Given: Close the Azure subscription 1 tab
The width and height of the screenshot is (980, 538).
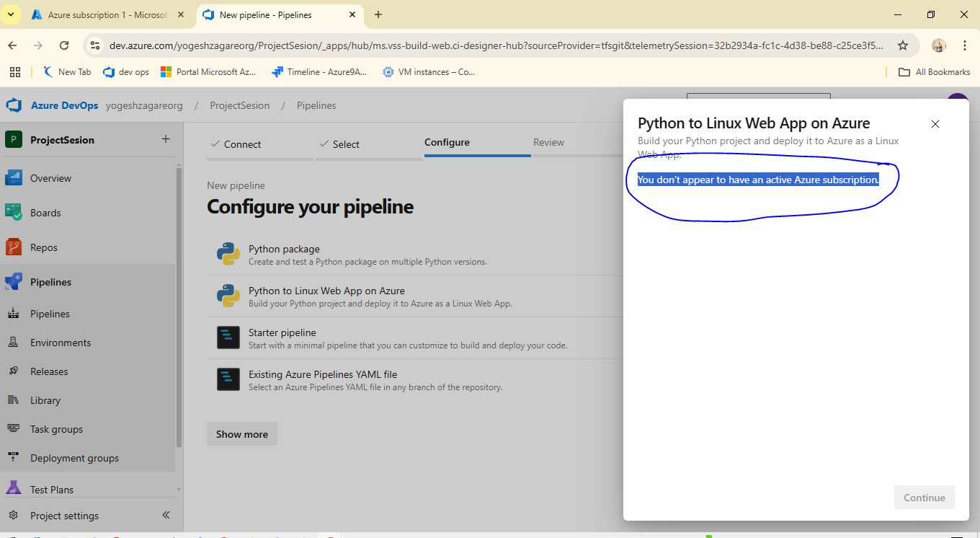Looking at the screenshot, I should pos(180,14).
